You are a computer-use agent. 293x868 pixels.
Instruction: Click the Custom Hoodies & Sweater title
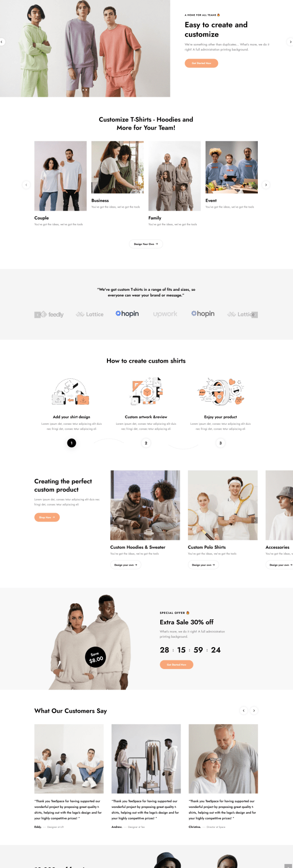tap(138, 547)
